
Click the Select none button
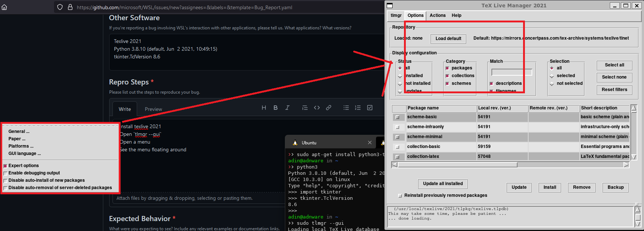(x=614, y=77)
